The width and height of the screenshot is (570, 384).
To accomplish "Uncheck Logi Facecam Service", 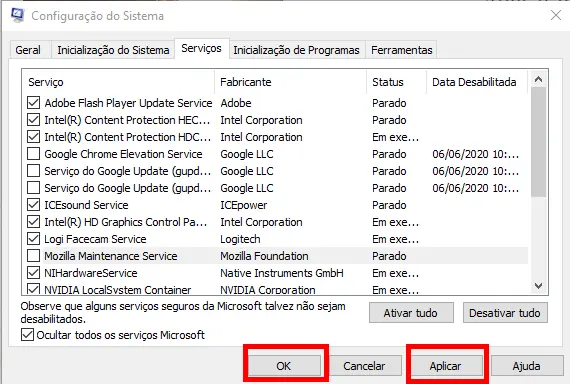I will pyautogui.click(x=33, y=239).
